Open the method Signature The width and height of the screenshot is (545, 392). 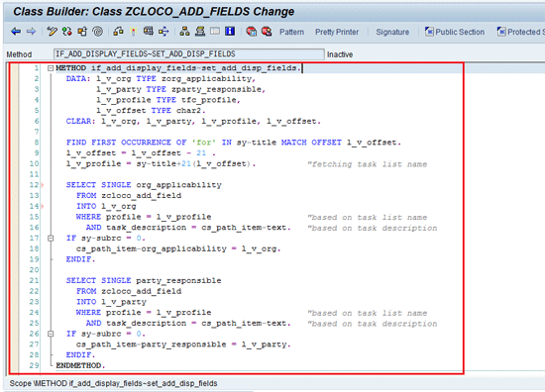pyautogui.click(x=392, y=32)
